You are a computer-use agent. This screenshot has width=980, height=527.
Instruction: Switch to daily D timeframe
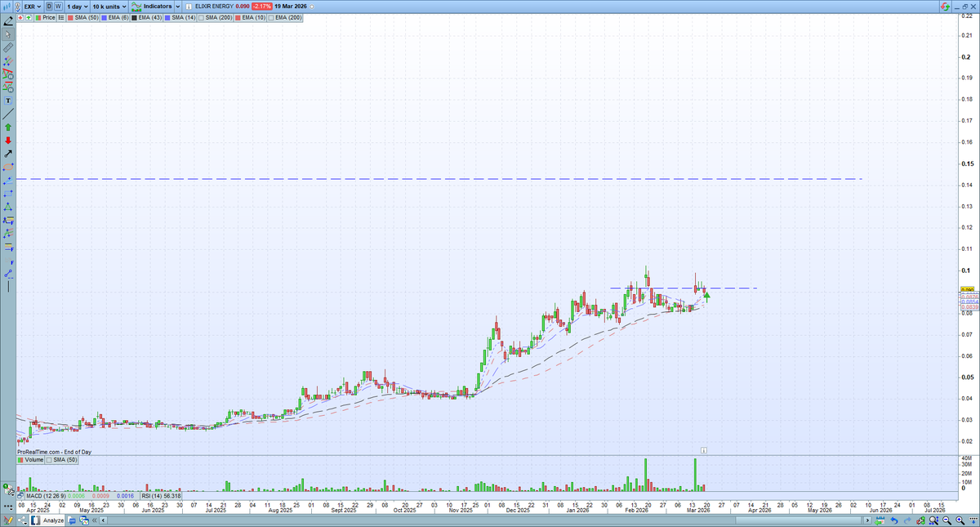[x=49, y=7]
